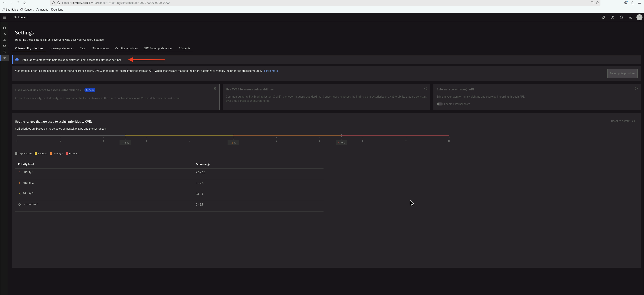644x295 pixels.
Task: Open the AI agents tab
Action: coord(185,48)
